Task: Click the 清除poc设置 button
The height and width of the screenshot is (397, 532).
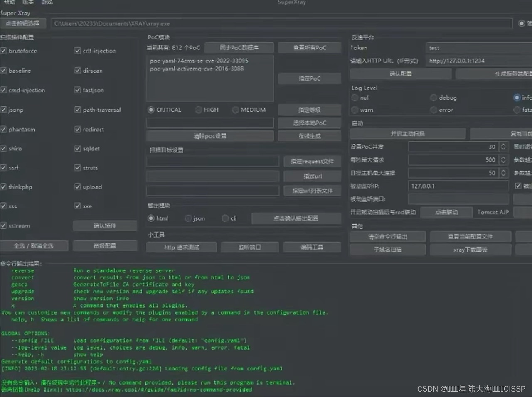Action: 210,136
